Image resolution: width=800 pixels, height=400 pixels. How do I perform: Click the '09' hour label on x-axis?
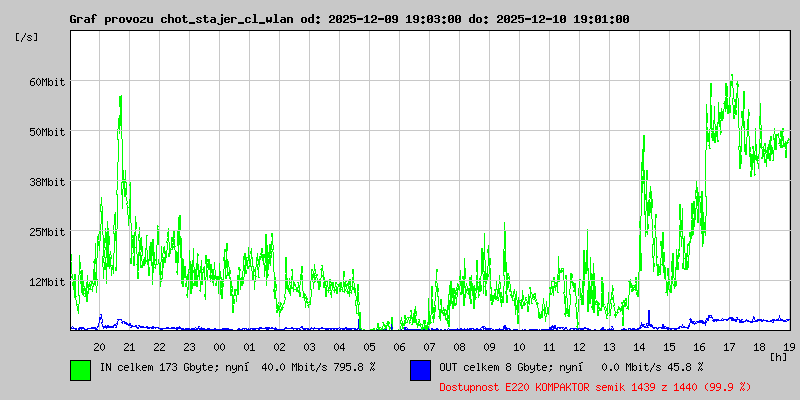point(489,347)
